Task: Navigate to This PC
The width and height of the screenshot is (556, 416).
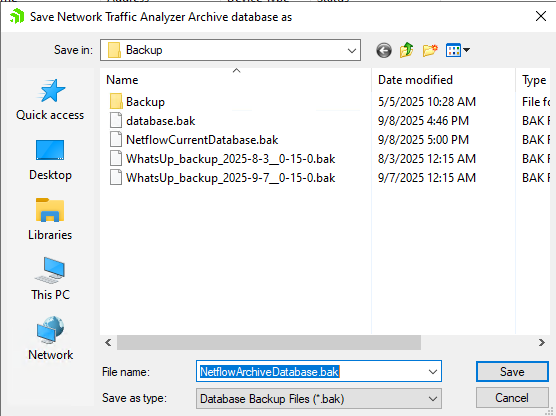Action: pos(50,279)
